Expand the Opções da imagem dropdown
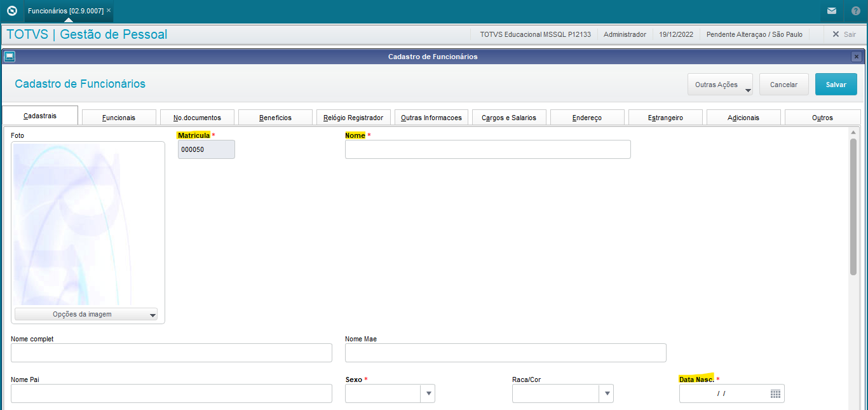This screenshot has width=868, height=410. coord(86,314)
